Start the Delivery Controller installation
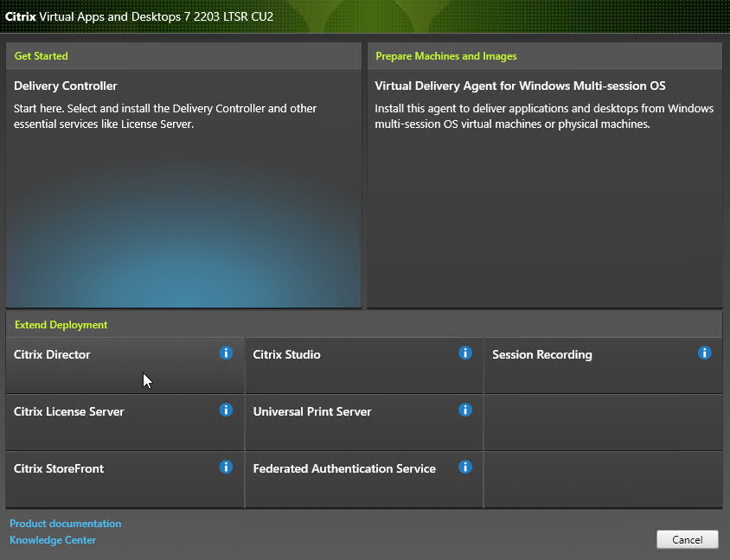This screenshot has width=730, height=560. (x=183, y=188)
